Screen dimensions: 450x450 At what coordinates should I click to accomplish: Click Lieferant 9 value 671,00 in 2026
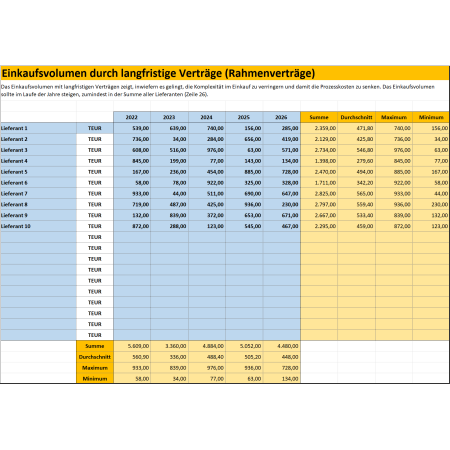[282, 215]
